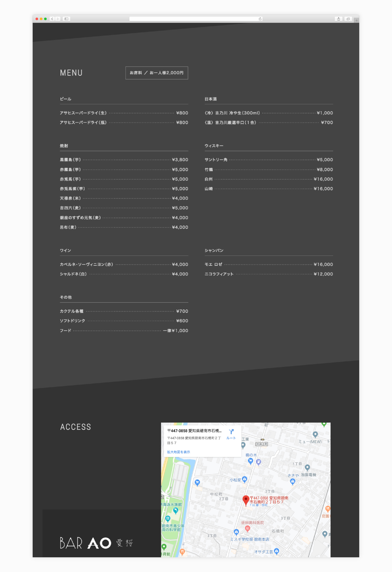Click 山崎 whisky menu item
This screenshot has height=572, width=392.
coord(269,189)
